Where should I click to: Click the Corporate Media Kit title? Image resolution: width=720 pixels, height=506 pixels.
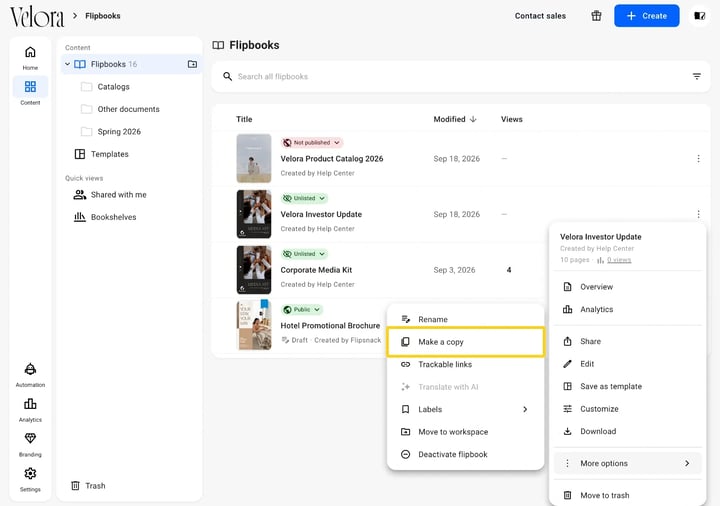(316, 270)
